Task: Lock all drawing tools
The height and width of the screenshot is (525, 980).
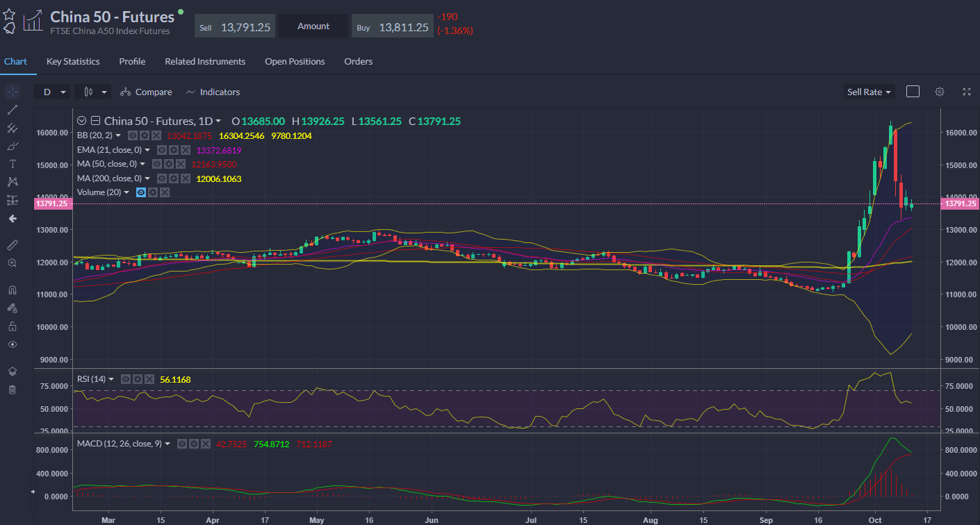Action: [x=12, y=326]
